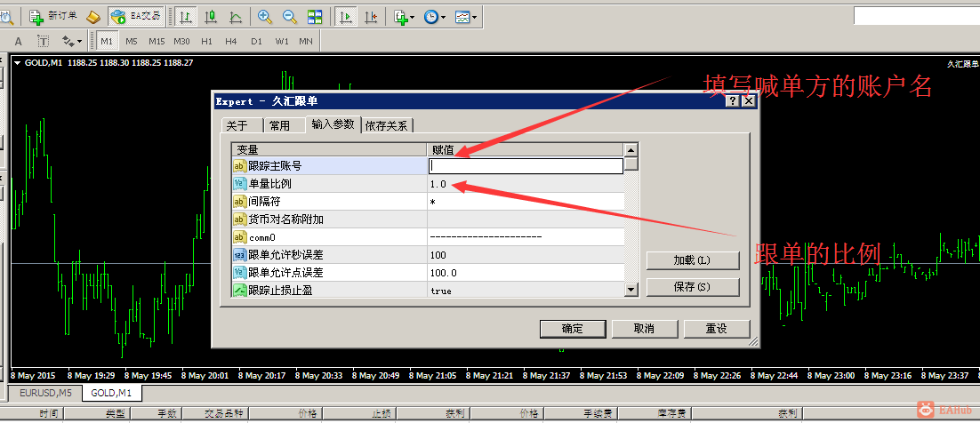
Task: Toggle the EA交易 auto trading button
Action: (x=136, y=17)
